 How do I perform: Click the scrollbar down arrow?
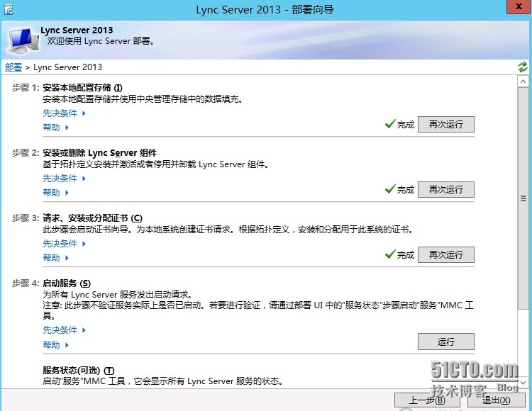523,382
